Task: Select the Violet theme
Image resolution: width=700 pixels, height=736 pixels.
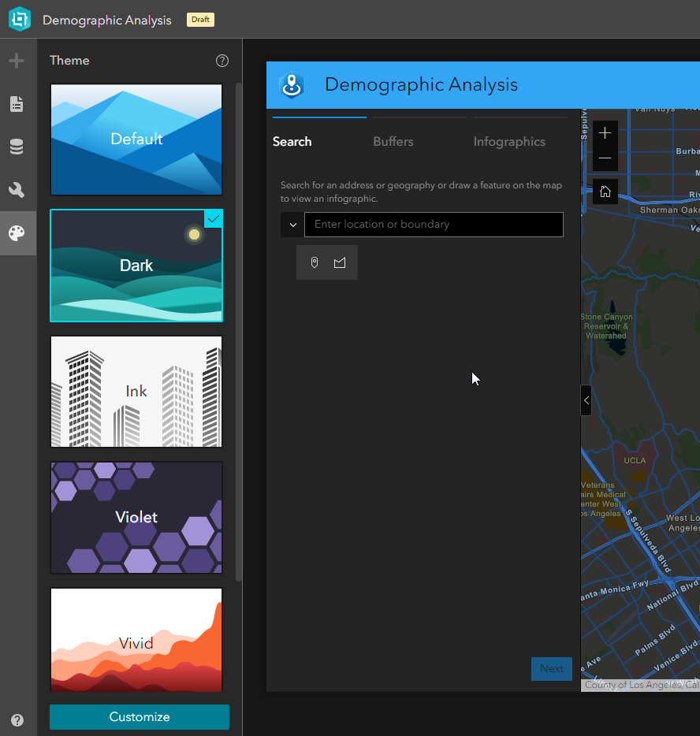Action: [x=136, y=517]
